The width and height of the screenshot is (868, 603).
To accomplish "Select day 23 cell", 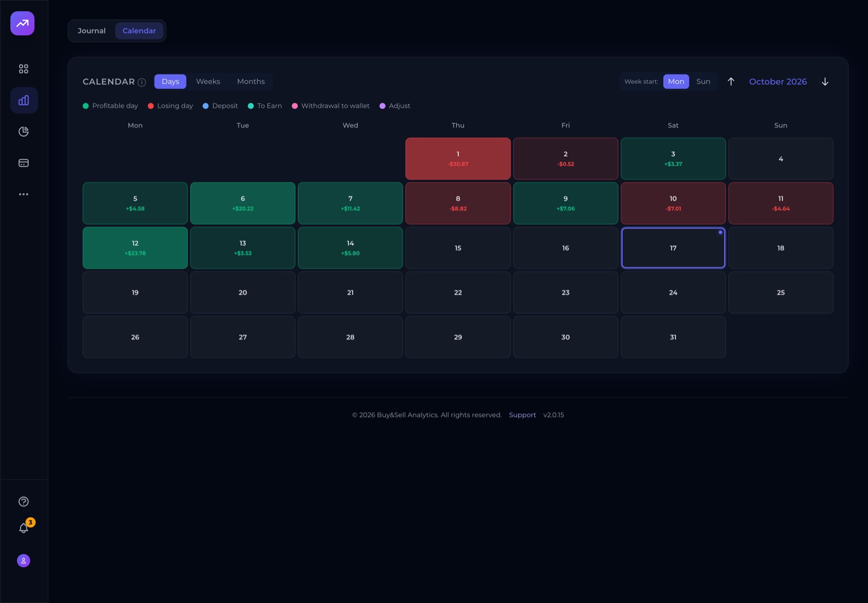I will click(x=565, y=293).
